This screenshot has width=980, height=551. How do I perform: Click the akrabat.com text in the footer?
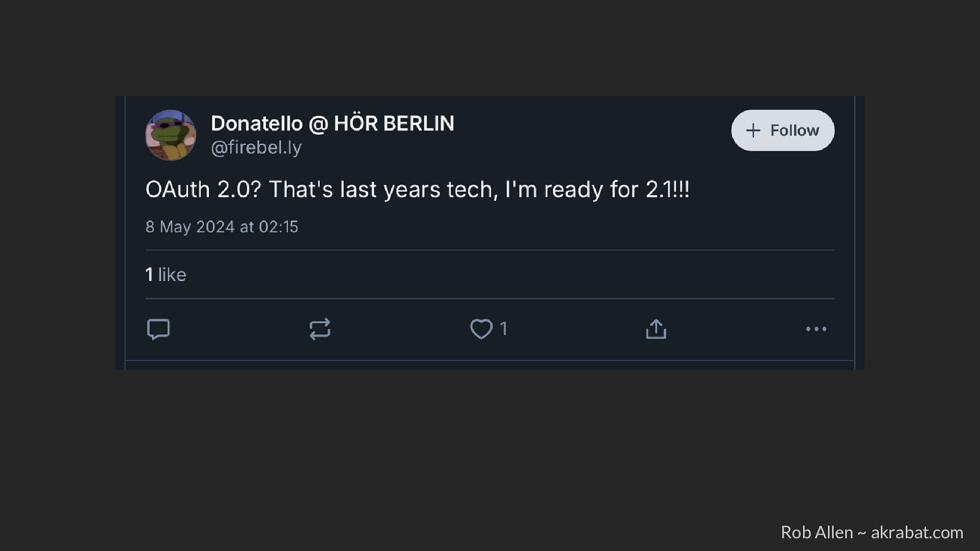point(917,533)
